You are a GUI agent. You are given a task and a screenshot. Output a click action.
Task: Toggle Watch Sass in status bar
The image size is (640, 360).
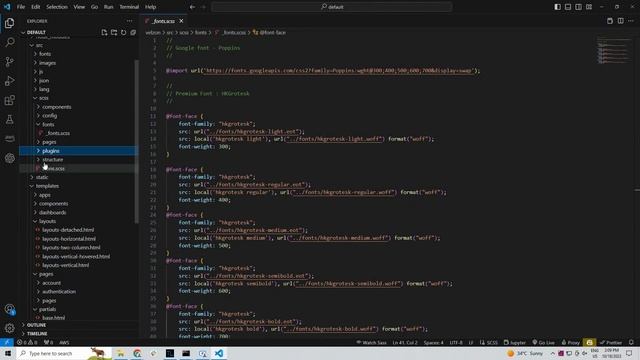(x=371, y=342)
